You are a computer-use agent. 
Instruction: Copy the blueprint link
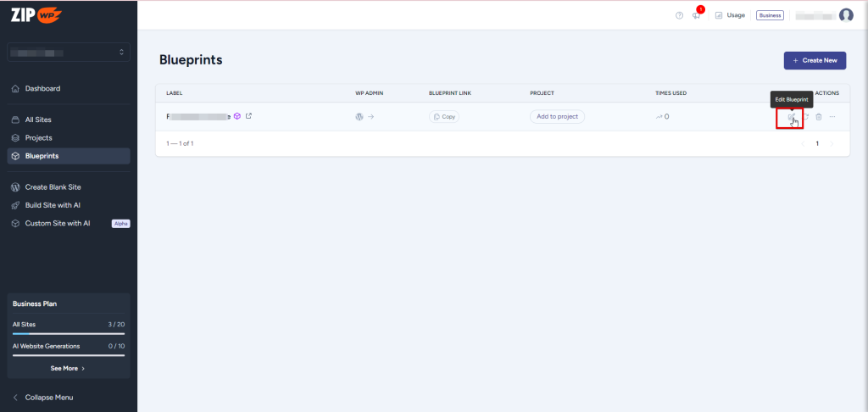[444, 117]
